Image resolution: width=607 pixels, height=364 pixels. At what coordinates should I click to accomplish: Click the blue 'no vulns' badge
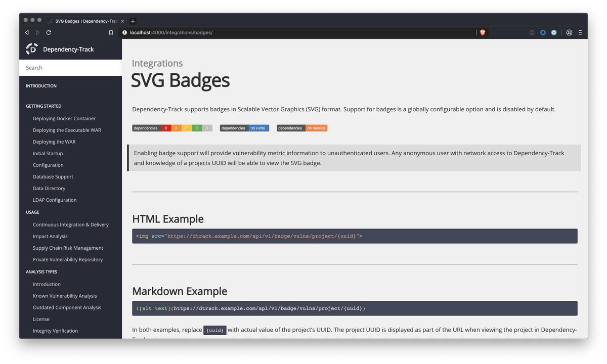point(244,128)
